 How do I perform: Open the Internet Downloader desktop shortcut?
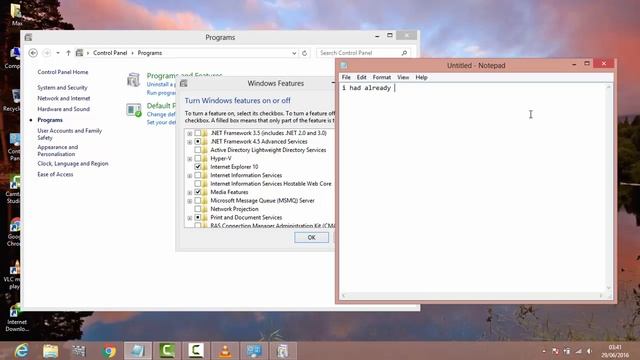[x=16, y=318]
